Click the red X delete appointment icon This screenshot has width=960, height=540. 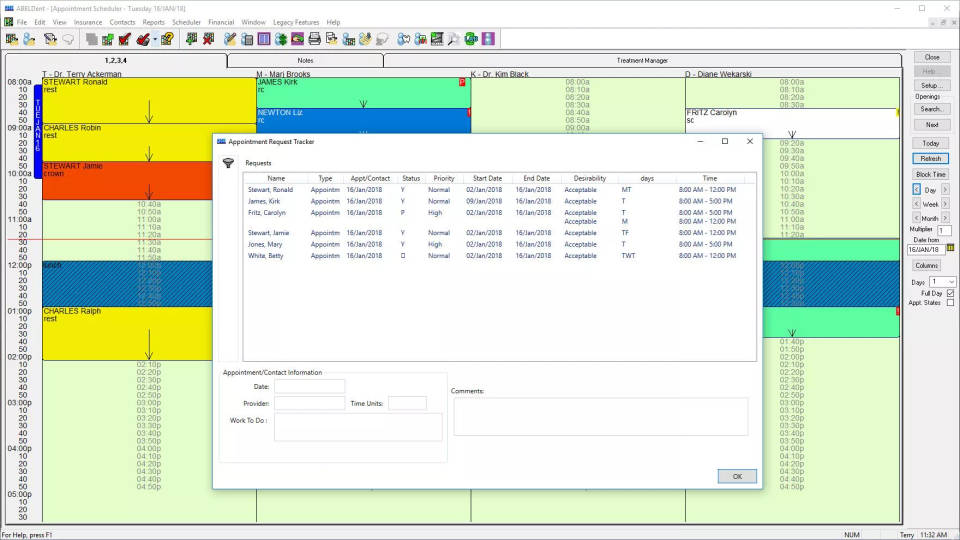tap(208, 39)
